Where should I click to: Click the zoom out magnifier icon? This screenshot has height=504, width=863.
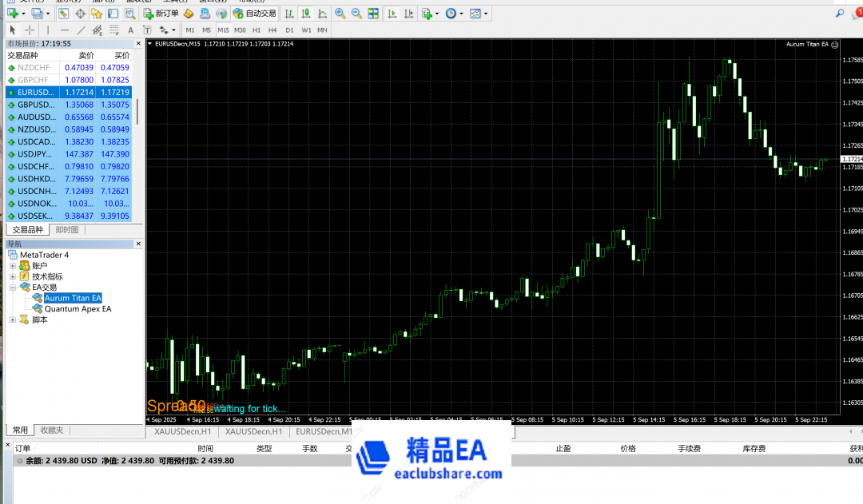click(x=356, y=14)
